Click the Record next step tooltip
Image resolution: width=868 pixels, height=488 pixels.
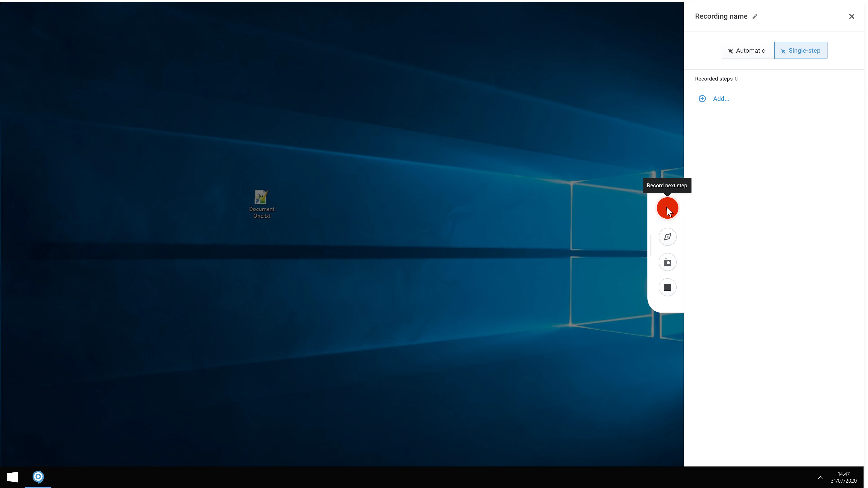point(667,185)
